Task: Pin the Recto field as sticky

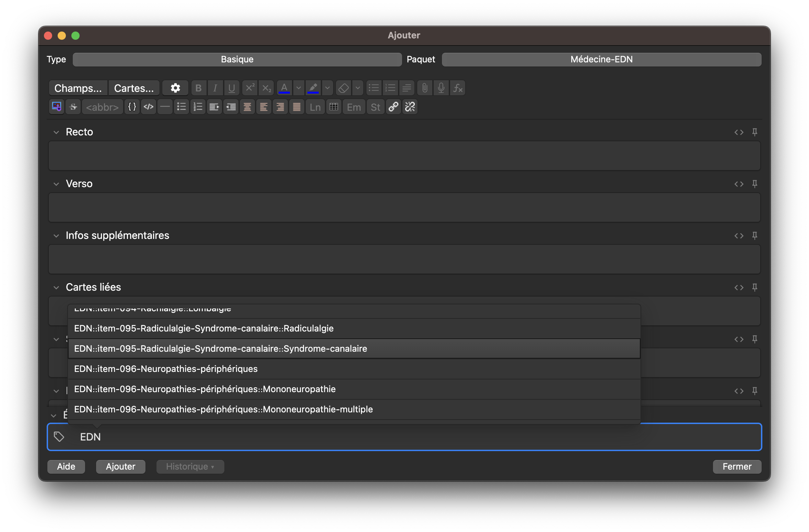Action: pos(754,132)
